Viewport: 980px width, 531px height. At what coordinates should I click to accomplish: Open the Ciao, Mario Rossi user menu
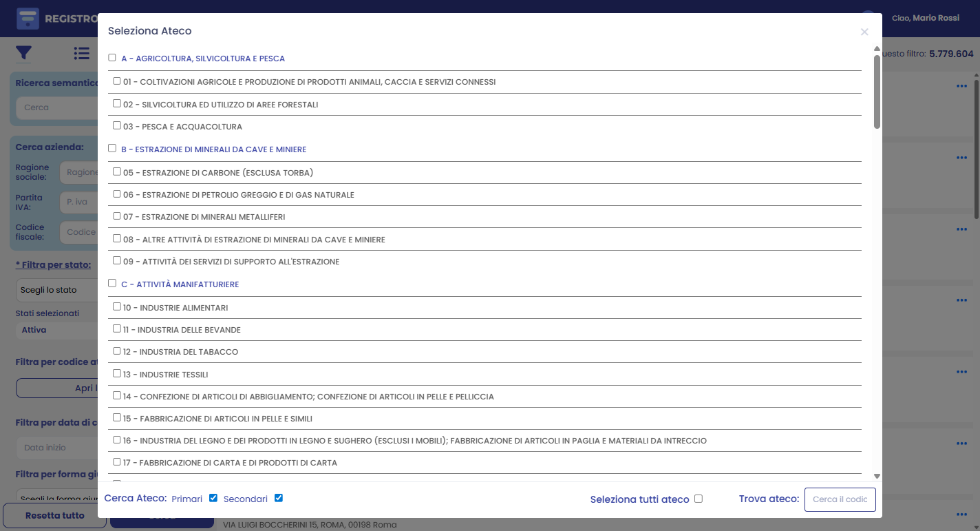click(925, 18)
